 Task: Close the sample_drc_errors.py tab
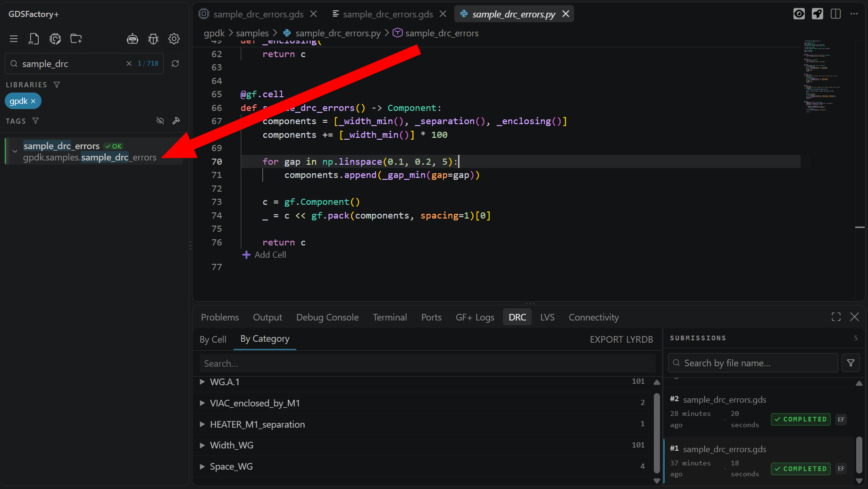coord(566,14)
